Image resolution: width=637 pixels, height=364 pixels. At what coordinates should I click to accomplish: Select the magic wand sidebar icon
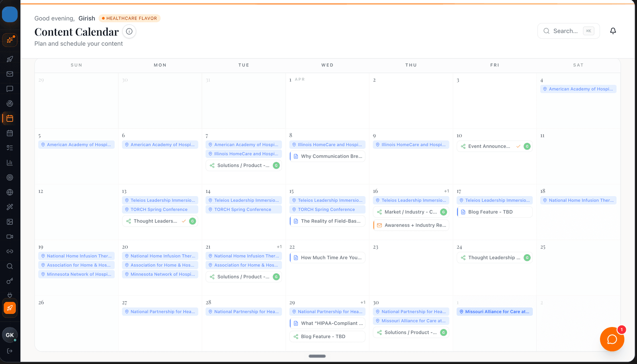(x=10, y=207)
